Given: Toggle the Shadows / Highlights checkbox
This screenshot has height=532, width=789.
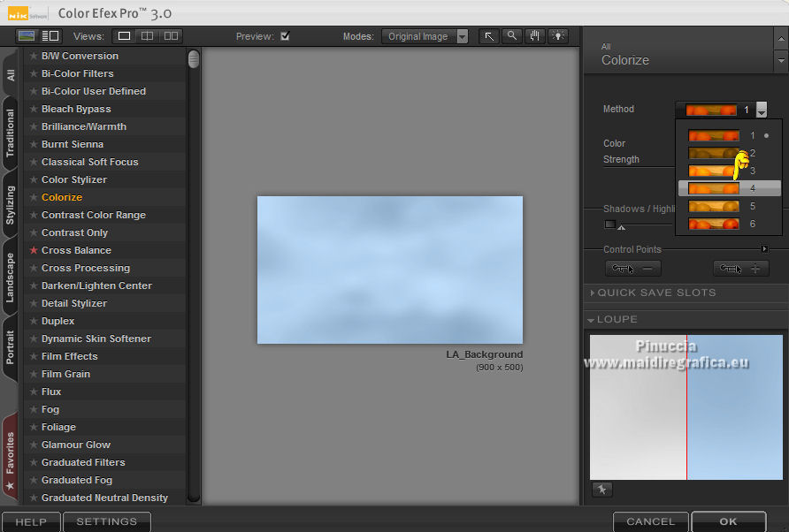Looking at the screenshot, I should pos(609,224).
